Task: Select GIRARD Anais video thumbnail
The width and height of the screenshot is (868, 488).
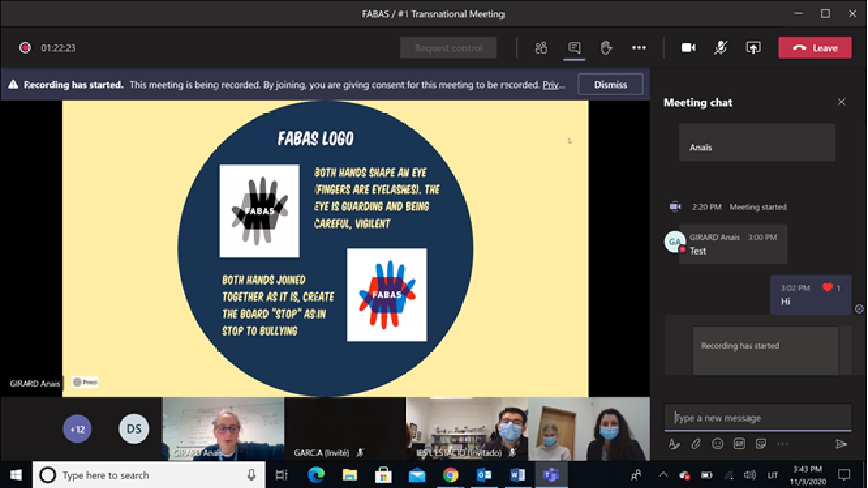Action: point(223,429)
